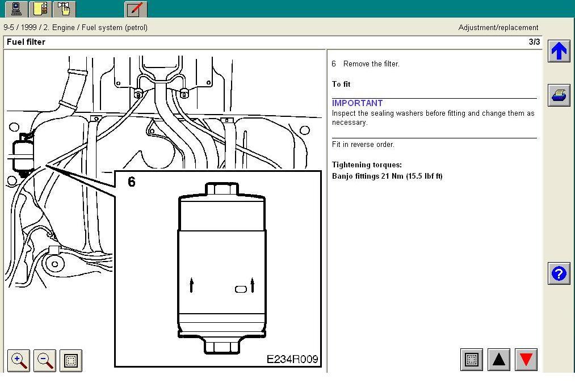The width and height of the screenshot is (575, 392).
Task: Go to previous page with black arrow
Action: (499, 360)
